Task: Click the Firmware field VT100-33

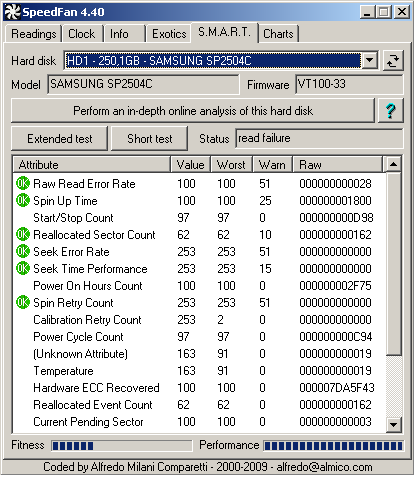Action: pyautogui.click(x=349, y=84)
